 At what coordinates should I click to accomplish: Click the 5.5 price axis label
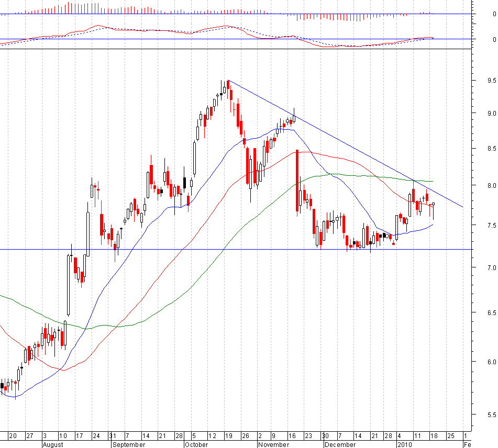point(492,415)
